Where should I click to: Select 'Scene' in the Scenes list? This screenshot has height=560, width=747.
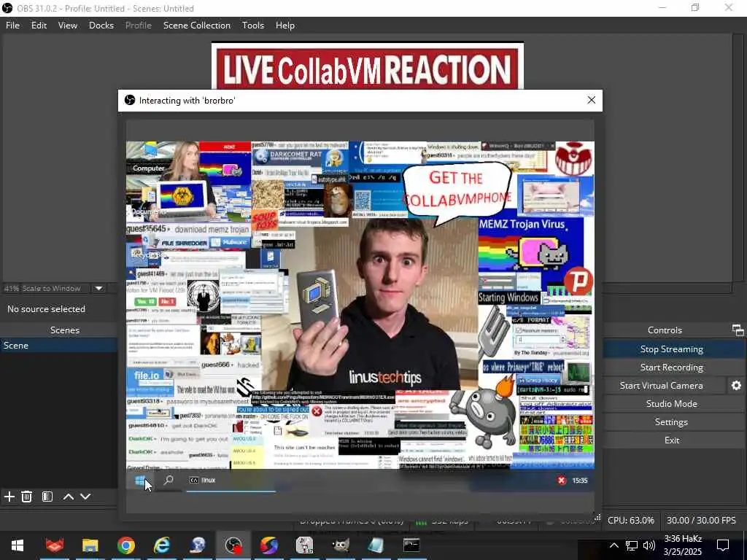59,345
